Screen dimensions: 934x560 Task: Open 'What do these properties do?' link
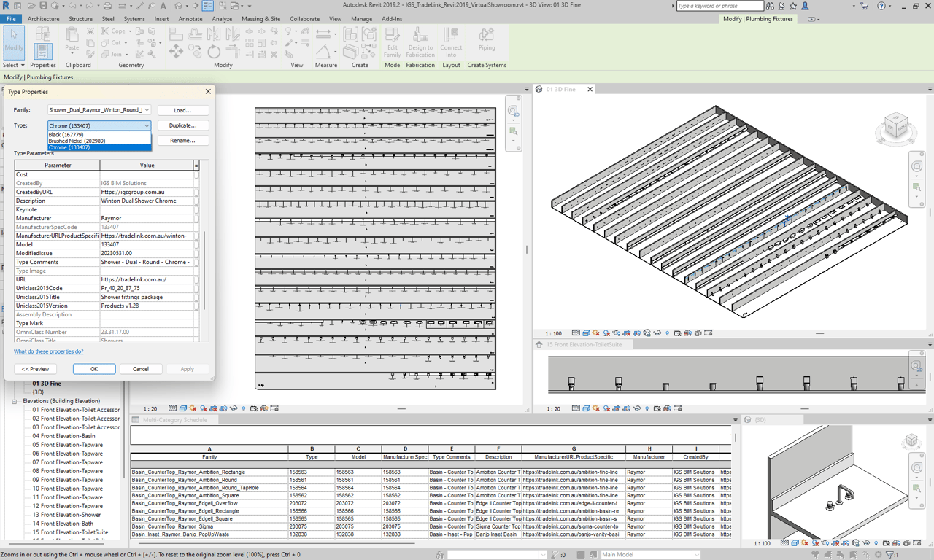(x=49, y=351)
